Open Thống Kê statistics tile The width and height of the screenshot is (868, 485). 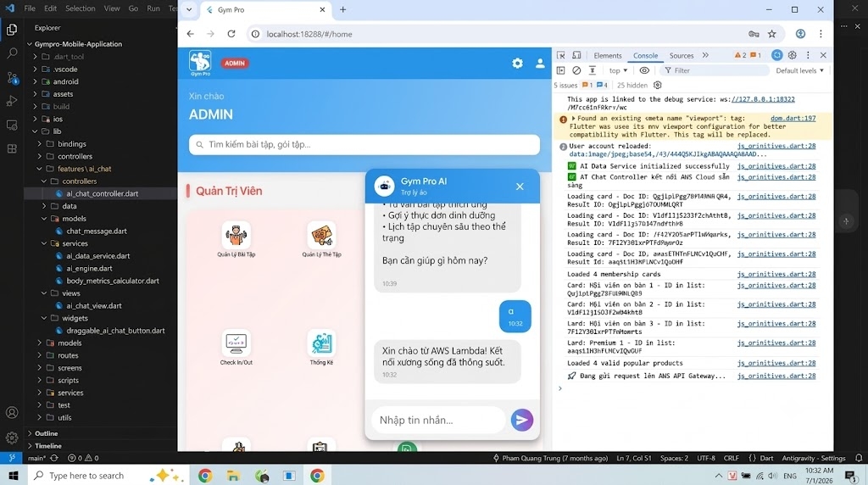[321, 348]
